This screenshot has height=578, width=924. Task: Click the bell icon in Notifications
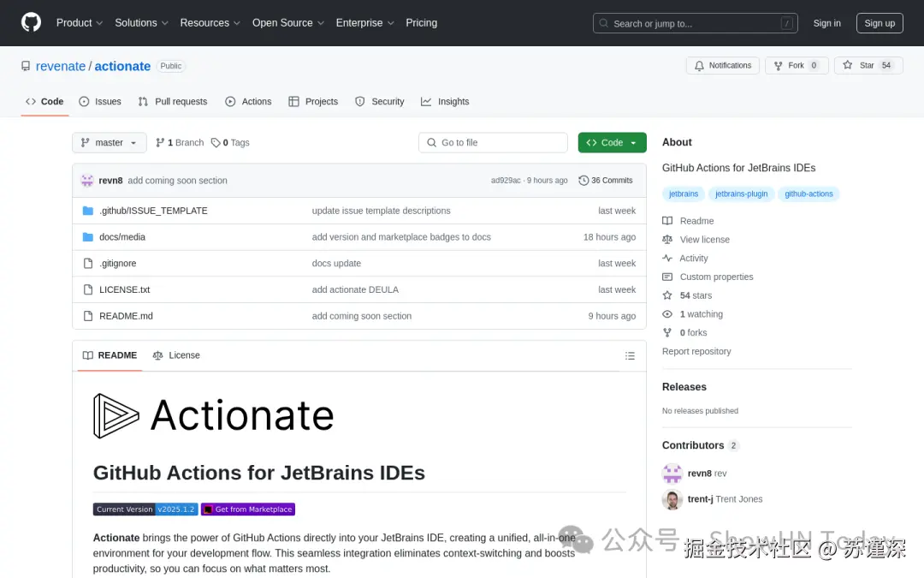[699, 65]
